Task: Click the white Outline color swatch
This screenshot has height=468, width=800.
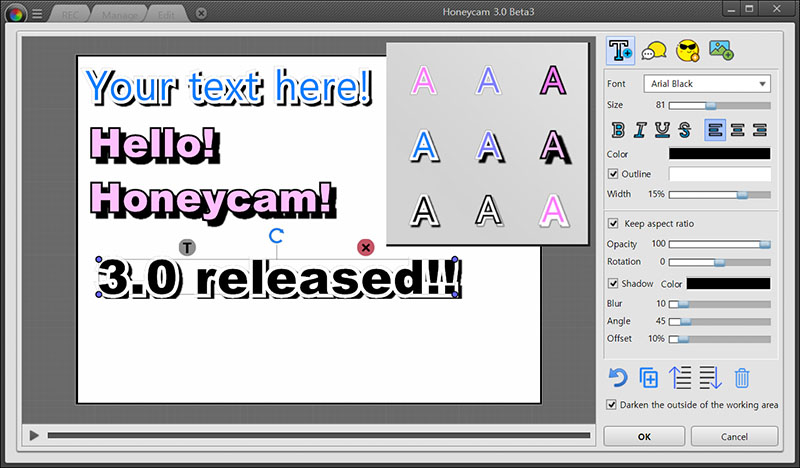Action: [x=720, y=174]
